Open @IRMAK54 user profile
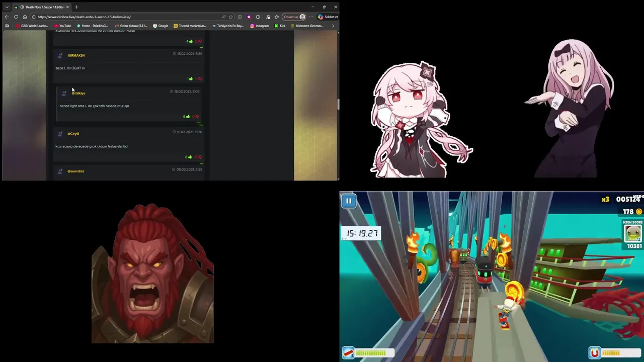Viewport: 644px width, 362px height. click(x=76, y=55)
